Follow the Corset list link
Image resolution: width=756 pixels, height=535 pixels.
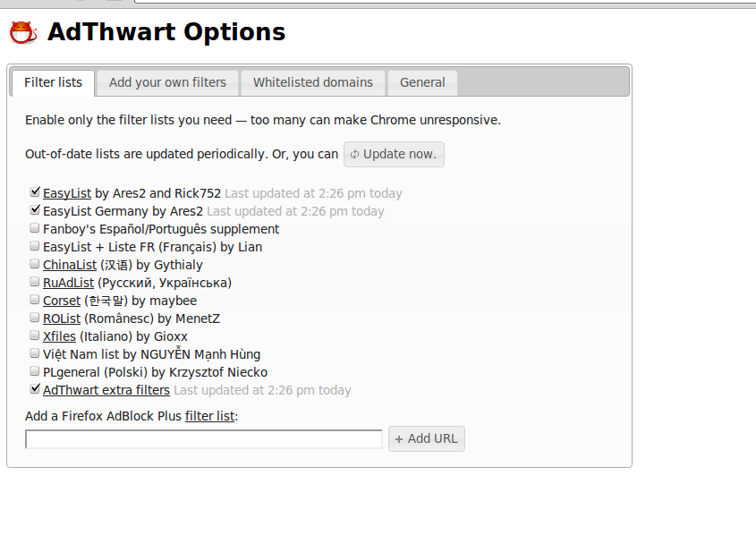coord(62,301)
